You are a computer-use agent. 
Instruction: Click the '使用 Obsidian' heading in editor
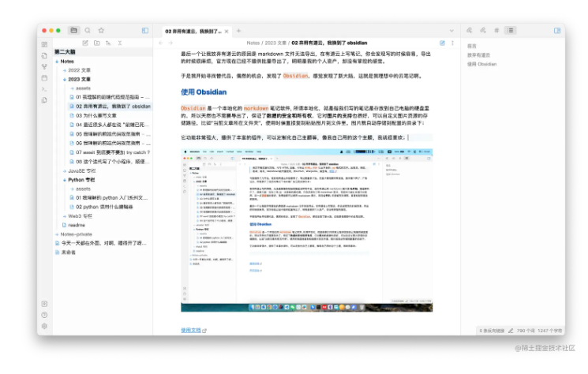(204, 92)
